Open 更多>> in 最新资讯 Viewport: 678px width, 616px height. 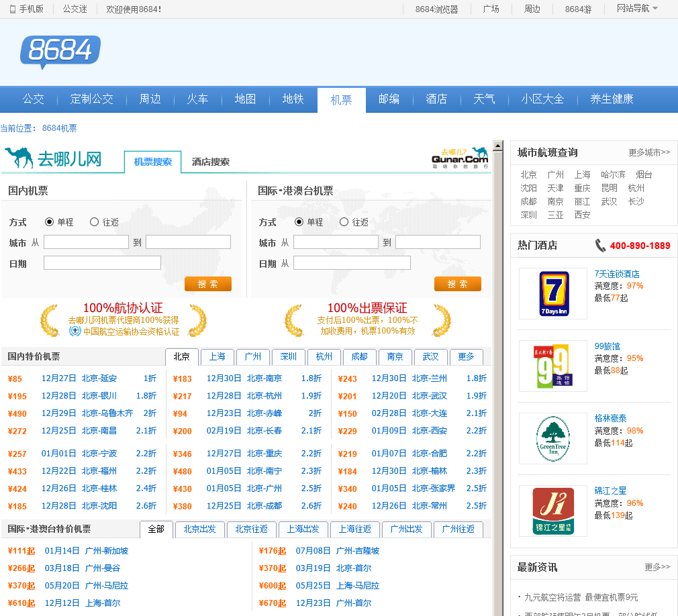(657, 567)
